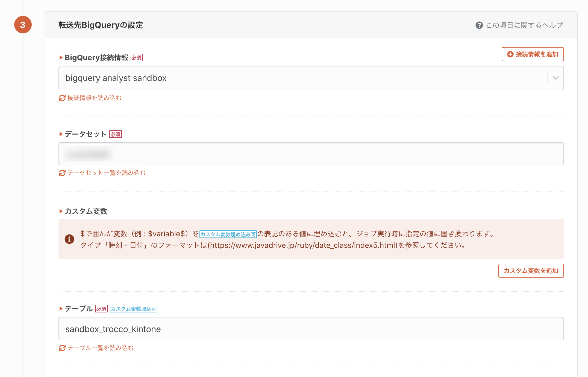Click triangle marker beside データセット heading
The image size is (588, 377).
61,134
